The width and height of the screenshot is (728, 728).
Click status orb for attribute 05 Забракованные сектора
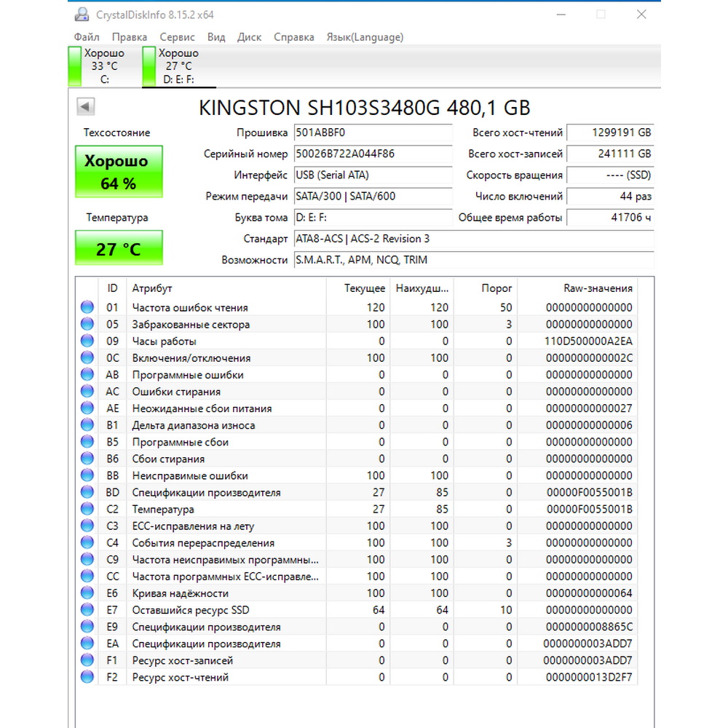pyautogui.click(x=87, y=324)
